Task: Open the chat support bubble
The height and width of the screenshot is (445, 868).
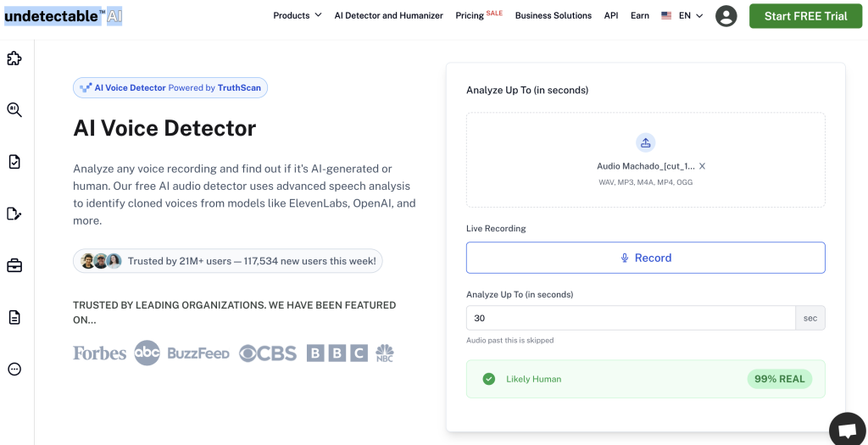Action: 846,429
